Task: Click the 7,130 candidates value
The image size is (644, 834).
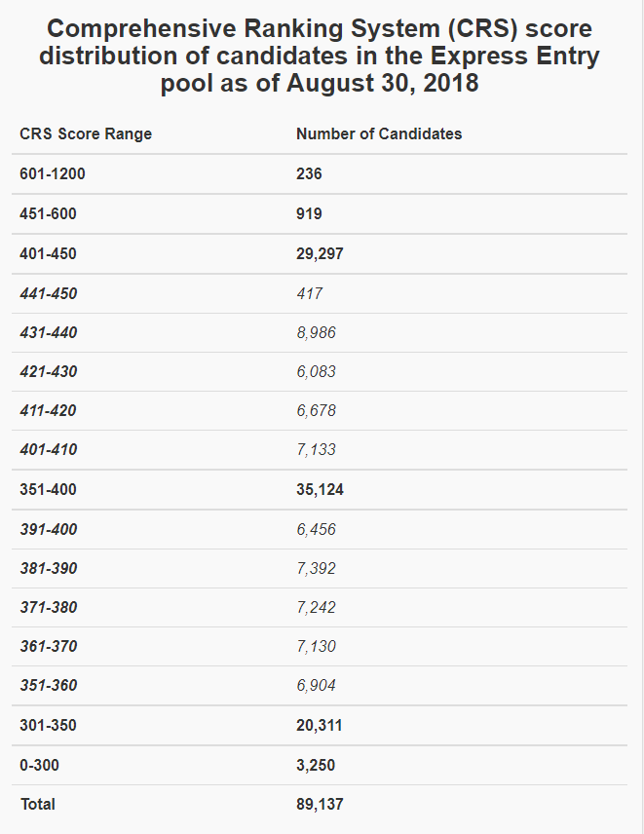Action: pyautogui.click(x=316, y=647)
